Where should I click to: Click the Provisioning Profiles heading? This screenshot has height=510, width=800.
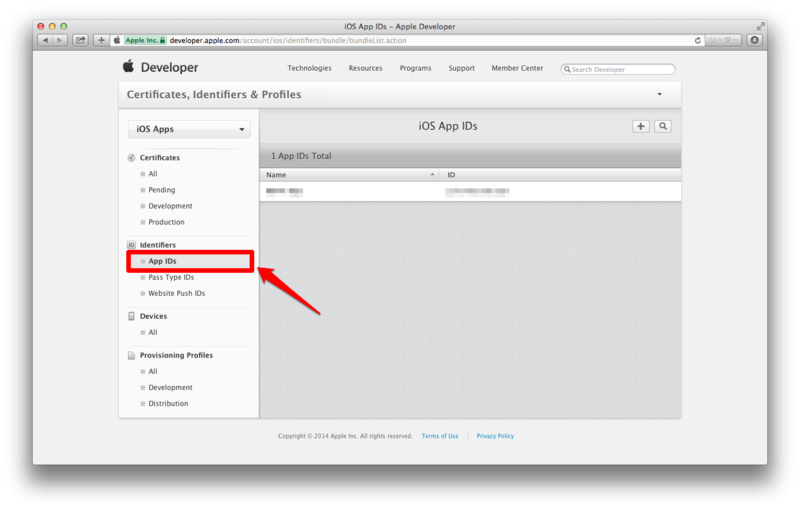176,355
